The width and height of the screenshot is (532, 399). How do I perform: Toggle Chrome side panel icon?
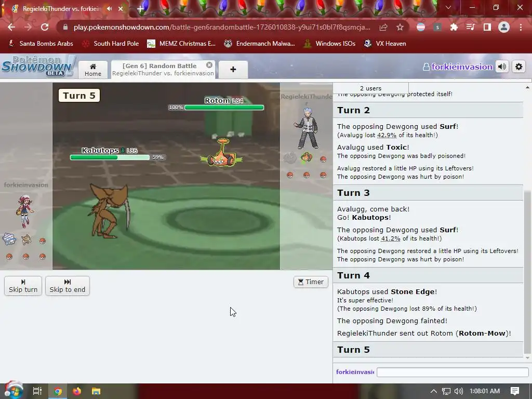pos(487,27)
